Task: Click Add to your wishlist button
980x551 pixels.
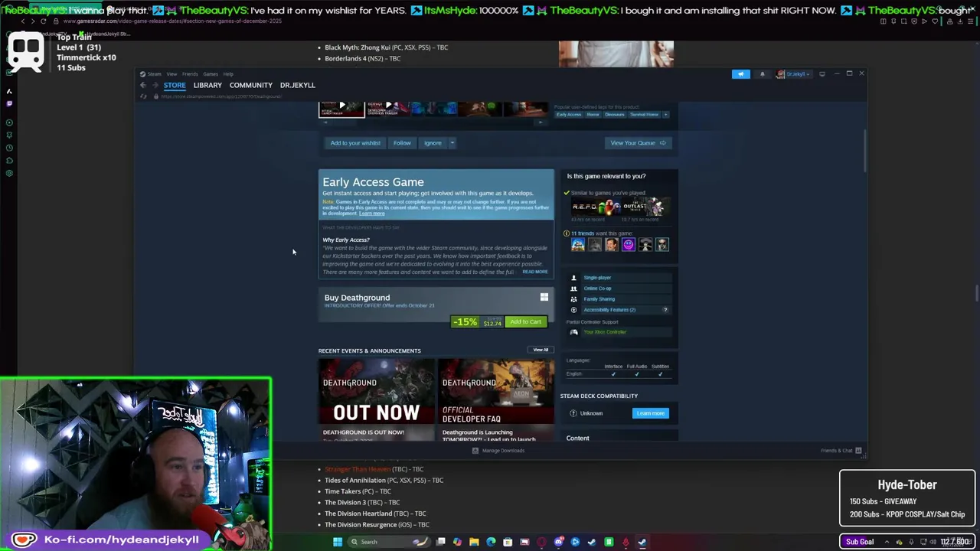Action: pyautogui.click(x=355, y=143)
